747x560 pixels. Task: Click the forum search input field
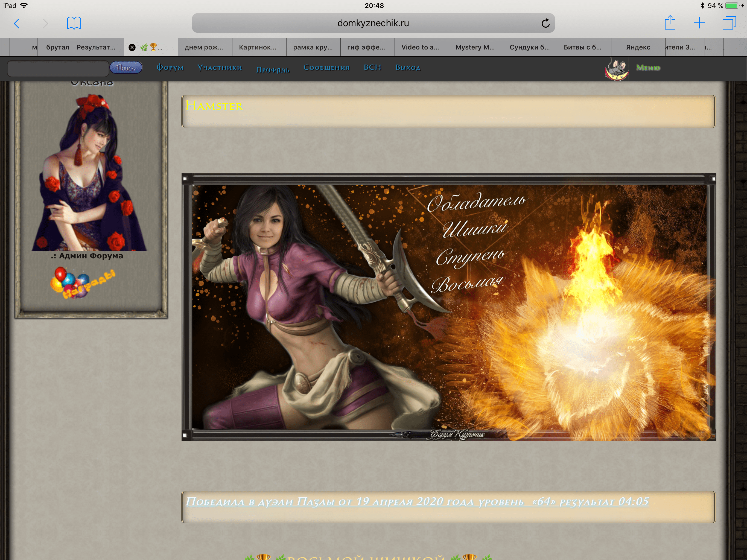coord(57,69)
